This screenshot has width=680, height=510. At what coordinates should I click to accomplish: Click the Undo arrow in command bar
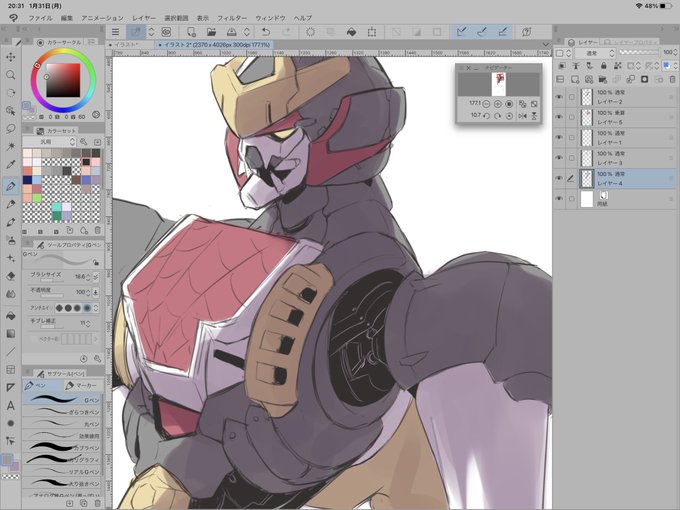(x=265, y=32)
